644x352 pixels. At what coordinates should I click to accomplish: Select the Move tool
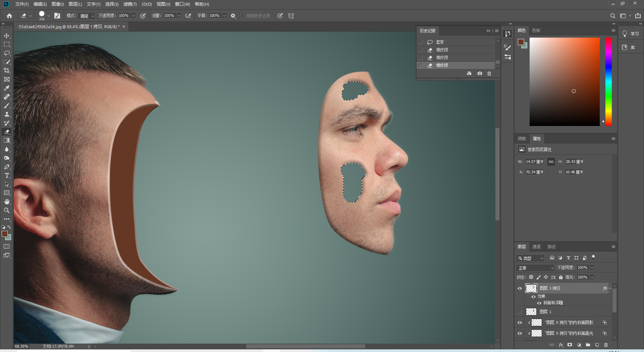pyautogui.click(x=7, y=36)
